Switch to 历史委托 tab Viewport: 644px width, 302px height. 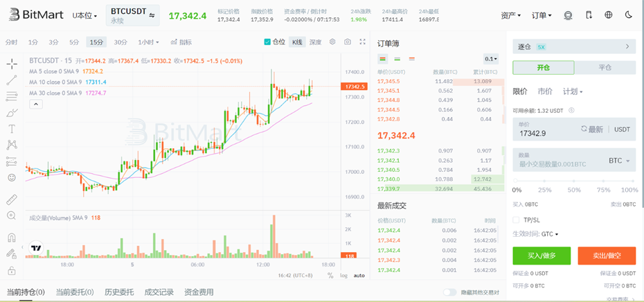click(x=119, y=292)
